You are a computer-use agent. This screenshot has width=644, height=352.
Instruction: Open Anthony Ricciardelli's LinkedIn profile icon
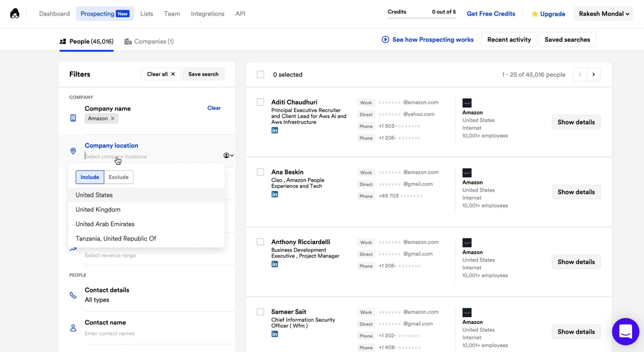point(275,264)
